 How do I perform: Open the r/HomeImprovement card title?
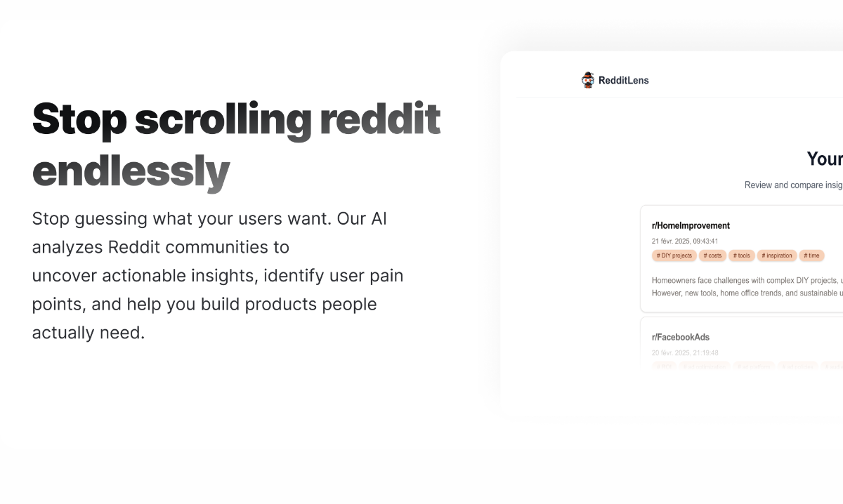click(691, 225)
